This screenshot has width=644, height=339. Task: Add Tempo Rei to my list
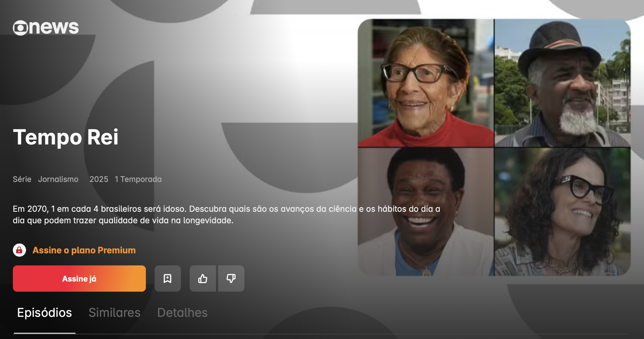(168, 279)
